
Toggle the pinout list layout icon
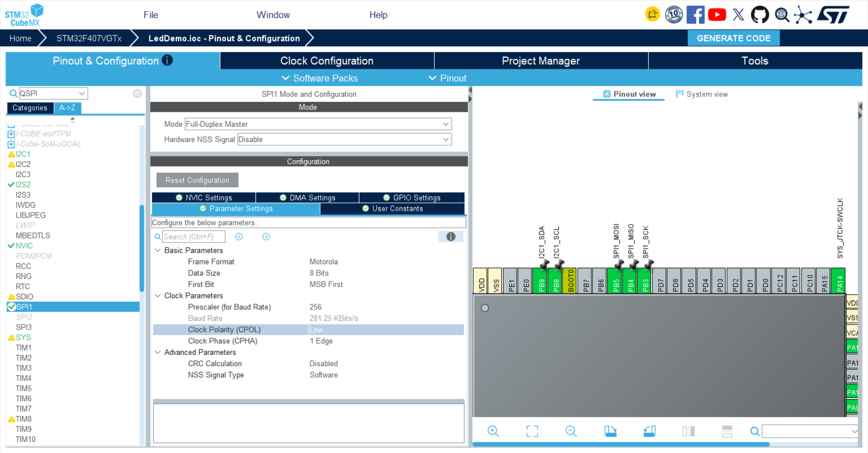(x=727, y=431)
